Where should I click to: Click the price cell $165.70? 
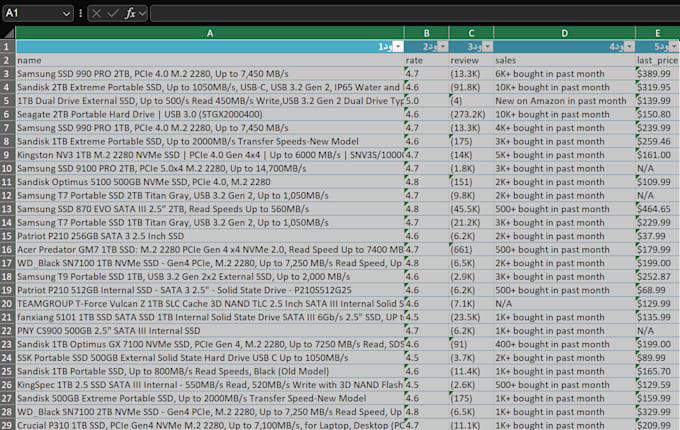coord(657,371)
